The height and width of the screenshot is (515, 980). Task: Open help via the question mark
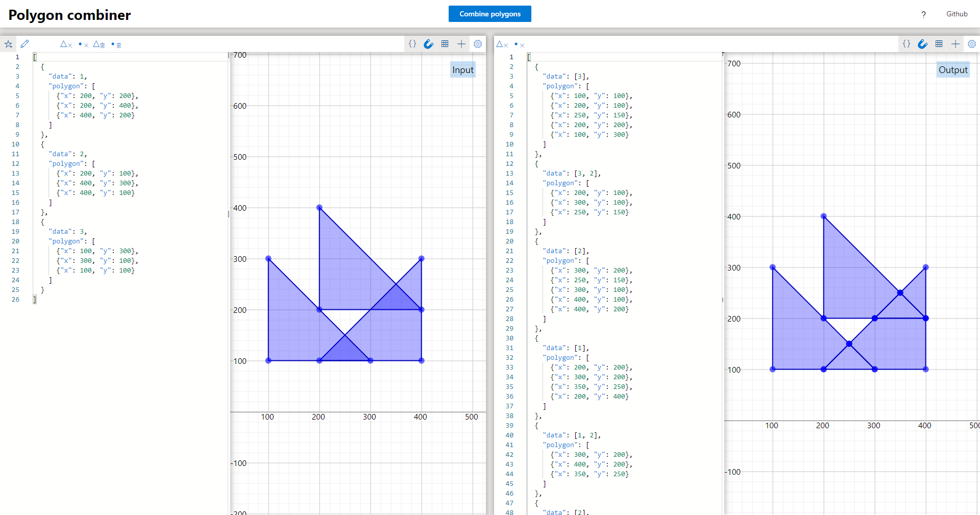click(923, 14)
